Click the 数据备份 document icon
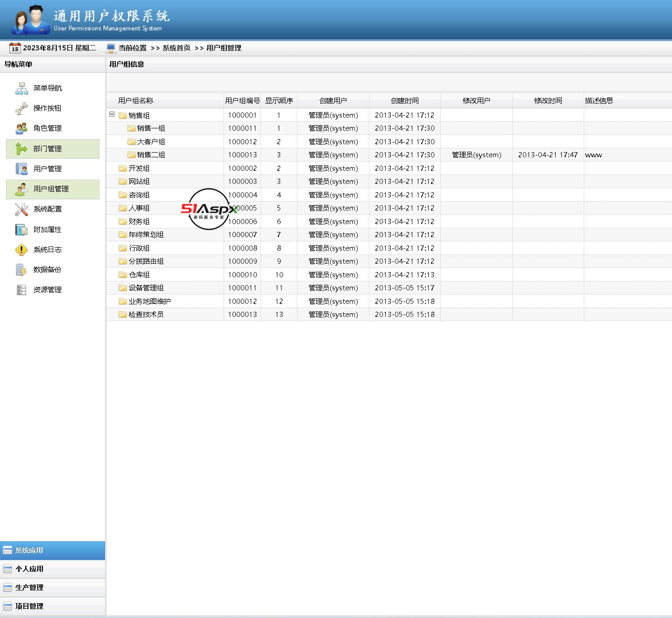Screen dimensions: 672x618 (x=21, y=270)
